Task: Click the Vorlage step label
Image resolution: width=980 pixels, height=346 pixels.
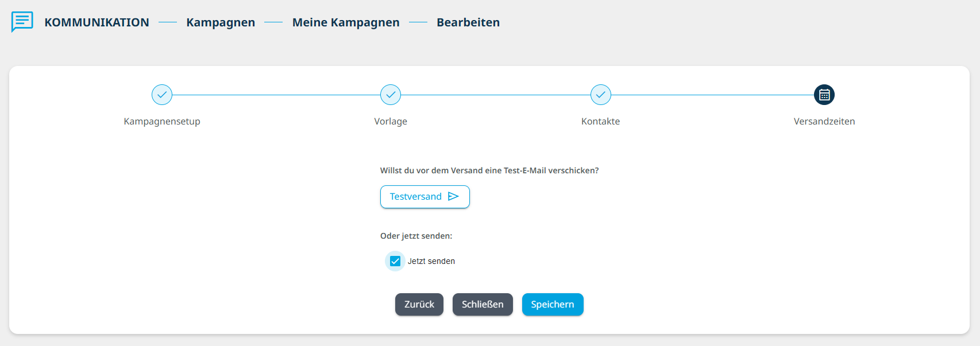Action: click(391, 122)
